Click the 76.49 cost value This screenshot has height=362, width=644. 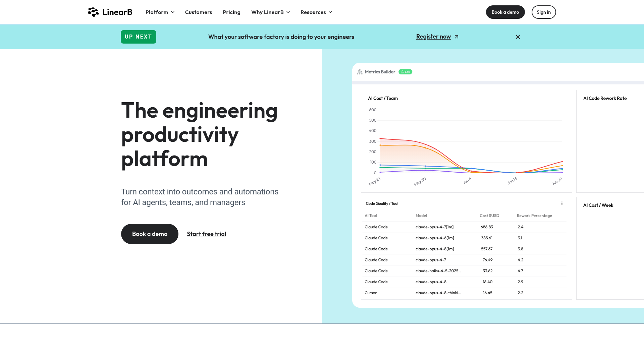click(x=488, y=260)
